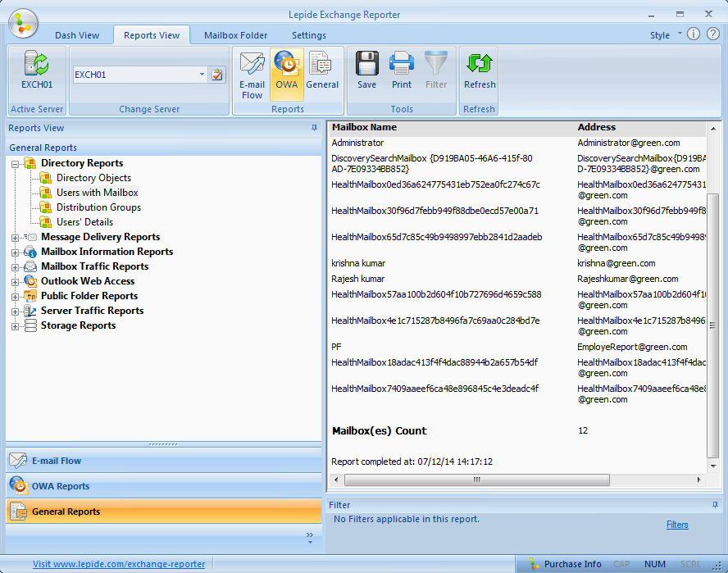Select Users with Mailbox report
Viewport: 728px width, 573px height.
pyautogui.click(x=98, y=193)
